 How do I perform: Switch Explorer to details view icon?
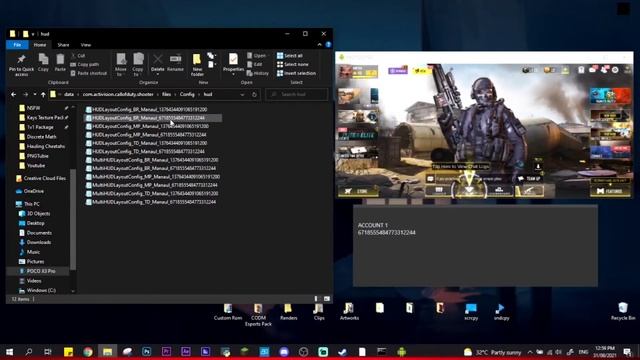[x=316, y=299]
